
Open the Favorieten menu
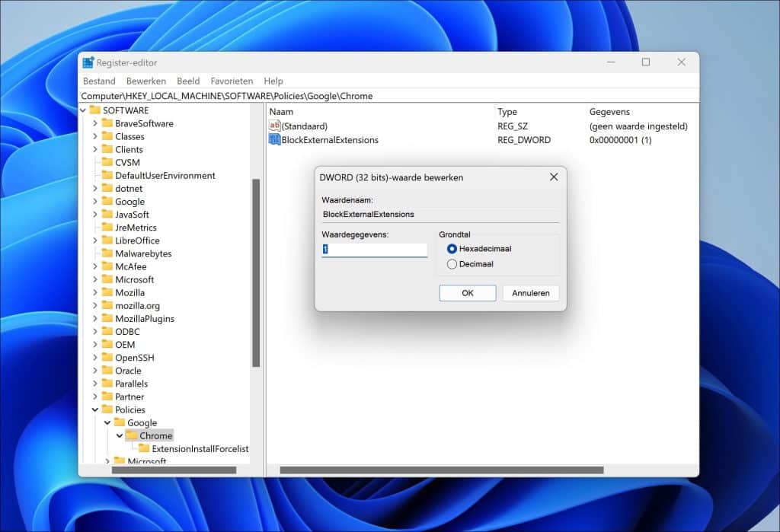coord(232,81)
